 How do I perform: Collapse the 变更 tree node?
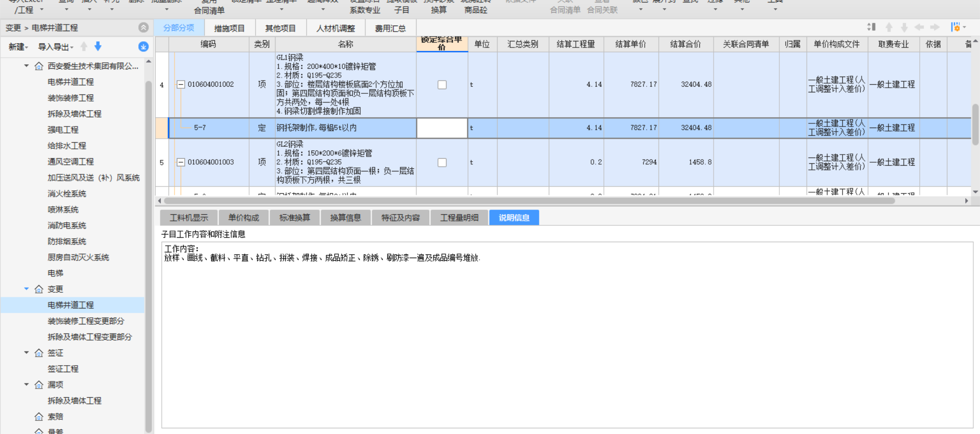[x=27, y=289]
